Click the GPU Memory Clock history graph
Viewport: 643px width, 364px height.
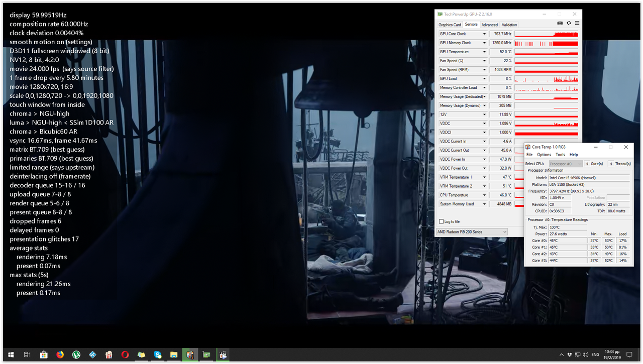[547, 43]
